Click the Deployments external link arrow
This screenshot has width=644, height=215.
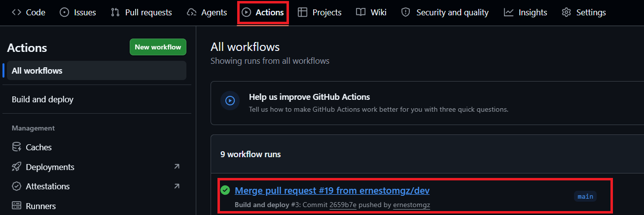point(177,167)
